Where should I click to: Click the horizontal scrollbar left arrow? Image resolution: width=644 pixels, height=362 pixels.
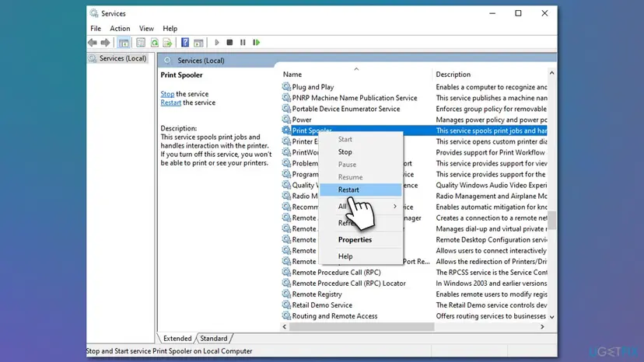click(285, 327)
